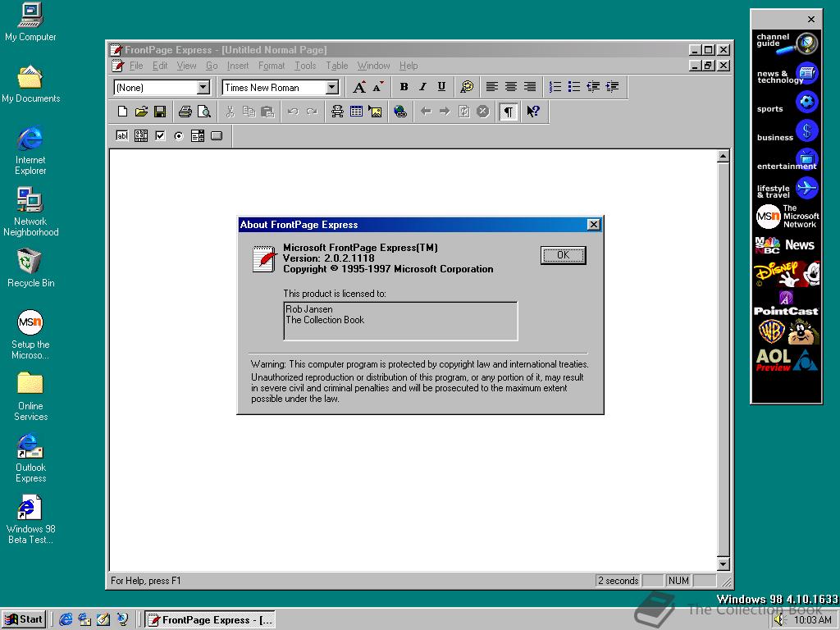This screenshot has height=630, width=840.
Task: Toggle Center alignment
Action: click(511, 87)
